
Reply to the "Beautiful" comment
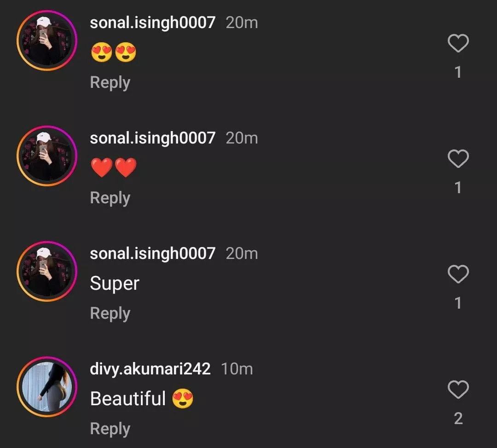click(110, 429)
